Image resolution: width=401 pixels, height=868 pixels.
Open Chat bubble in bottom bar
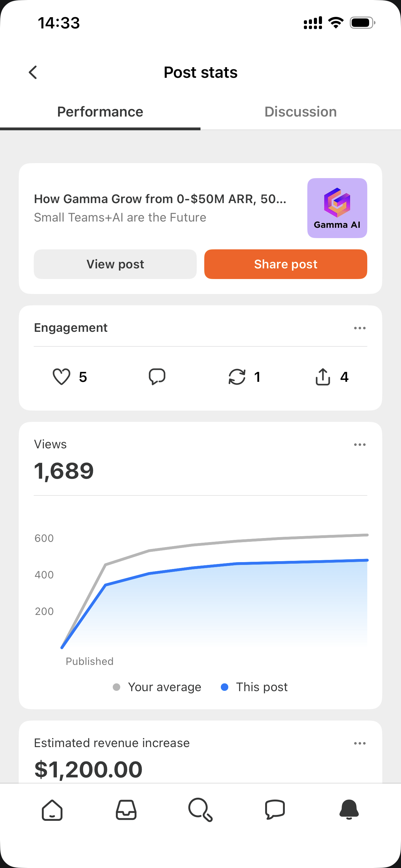[x=275, y=810]
